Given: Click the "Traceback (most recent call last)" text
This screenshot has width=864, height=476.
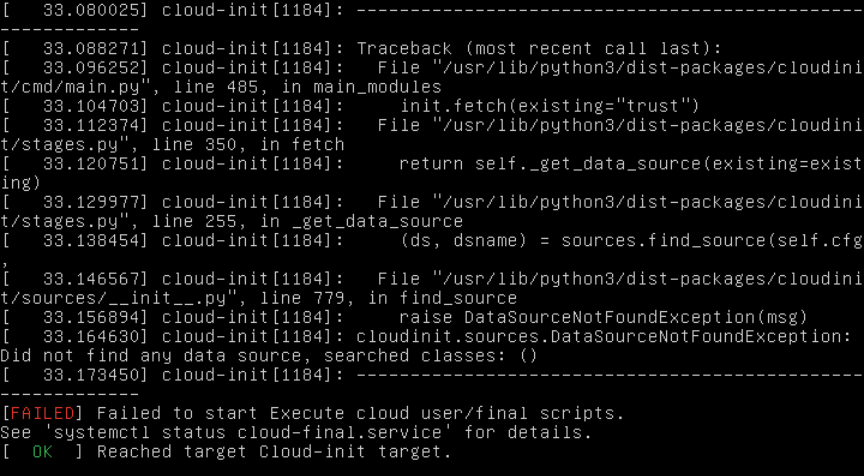Looking at the screenshot, I should [x=539, y=49].
